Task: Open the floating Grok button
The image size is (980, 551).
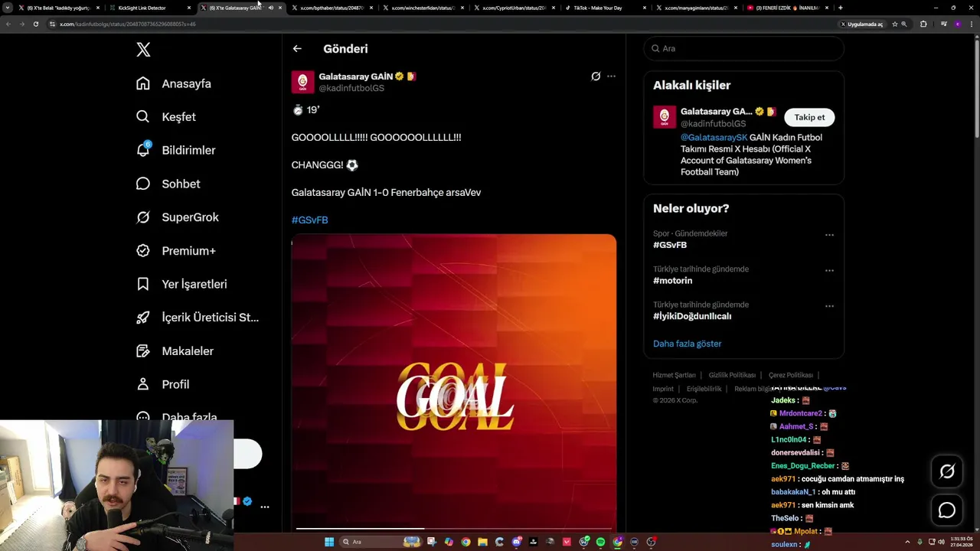Action: pos(947,471)
